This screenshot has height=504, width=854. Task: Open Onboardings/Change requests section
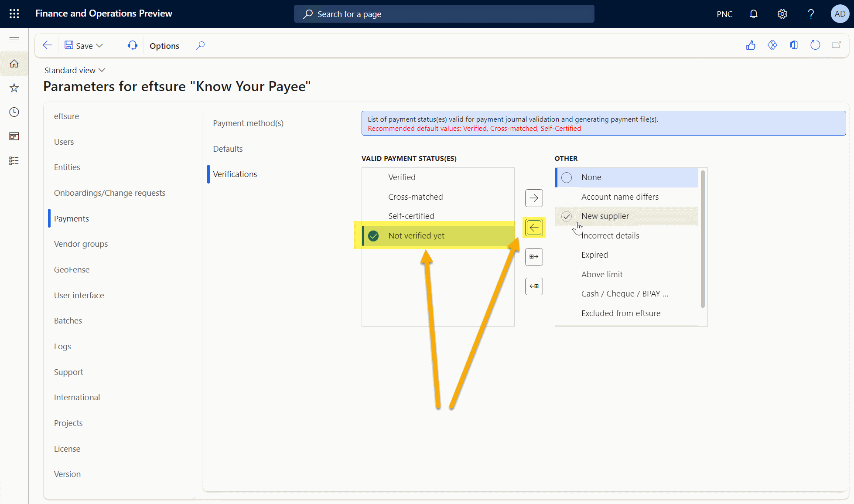109,193
